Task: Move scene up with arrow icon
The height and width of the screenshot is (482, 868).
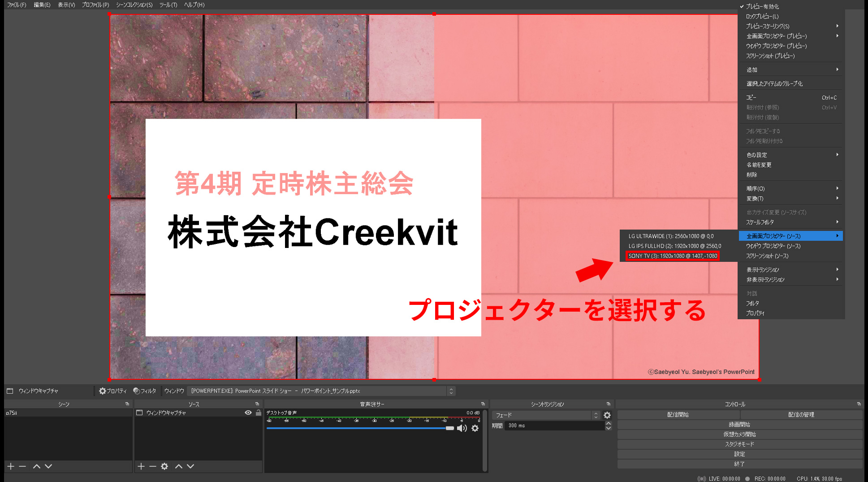Action: [37, 466]
